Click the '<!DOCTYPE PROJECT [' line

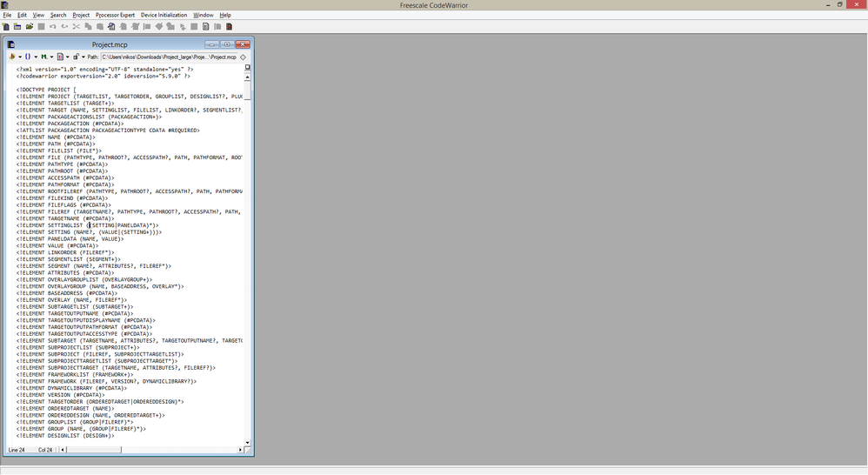pyautogui.click(x=46, y=90)
